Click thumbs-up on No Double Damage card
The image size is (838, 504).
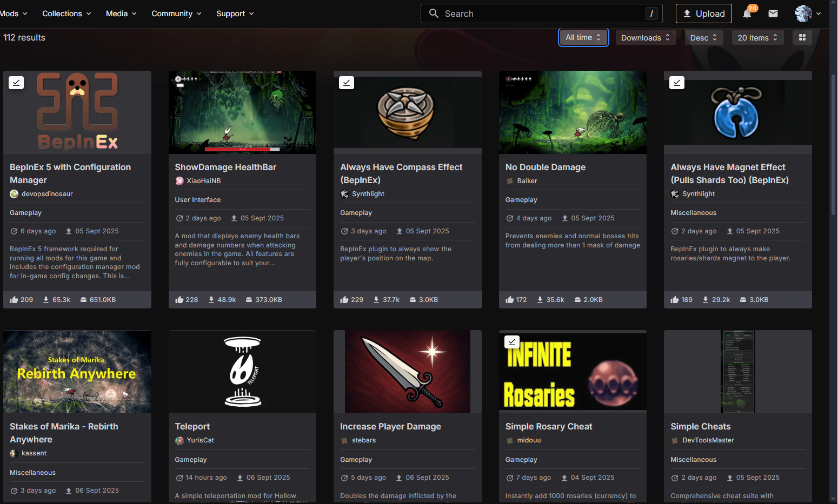point(510,300)
